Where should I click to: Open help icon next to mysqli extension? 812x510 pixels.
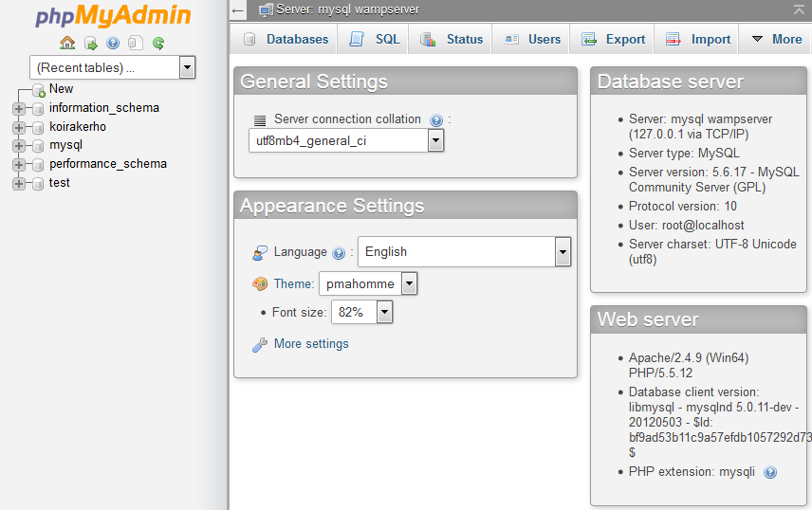[x=770, y=472]
